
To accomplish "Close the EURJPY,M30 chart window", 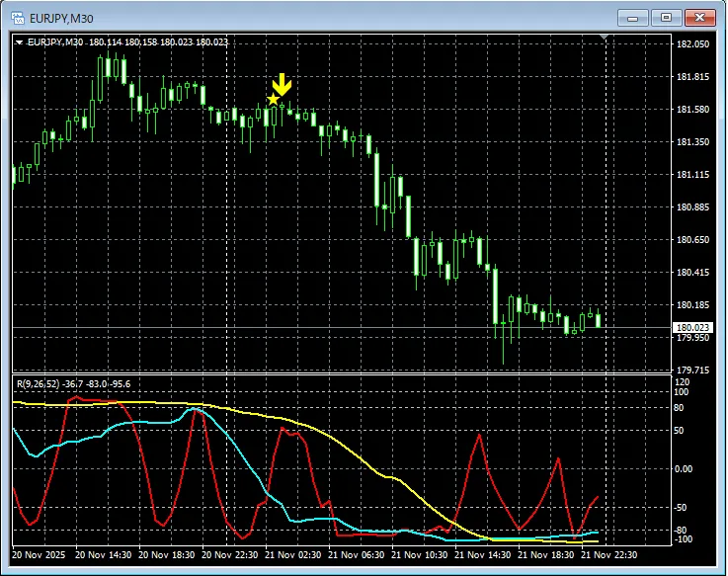I will [x=699, y=18].
